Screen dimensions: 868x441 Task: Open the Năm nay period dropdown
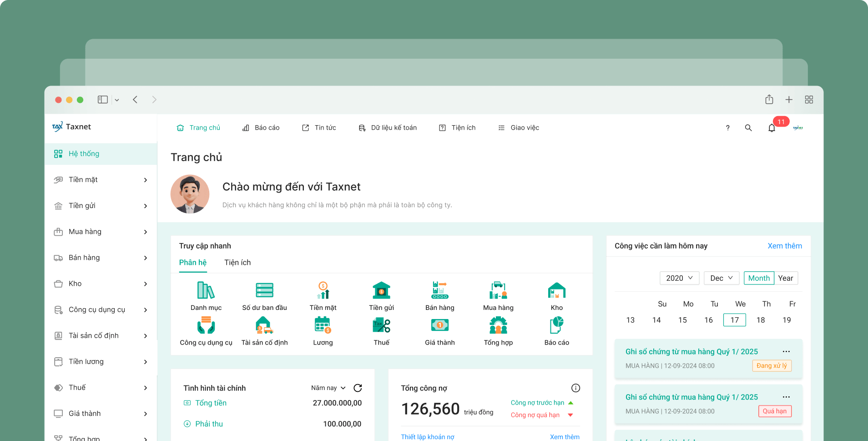coord(328,388)
